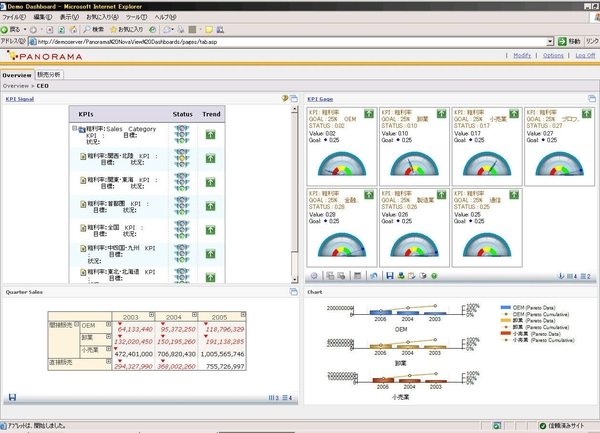Click the Save icon in Quarter Sales panel
600x433 pixels.
point(12,397)
